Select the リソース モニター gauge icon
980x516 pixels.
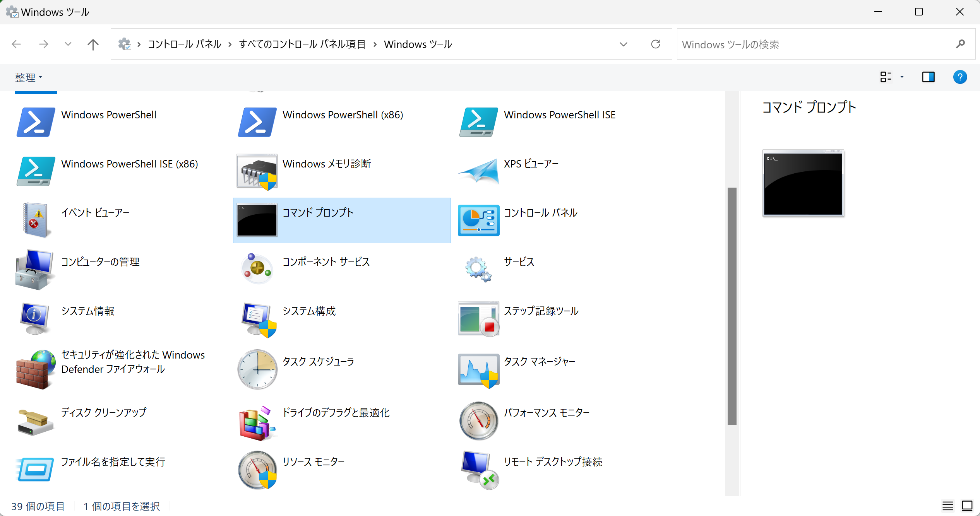click(257, 470)
